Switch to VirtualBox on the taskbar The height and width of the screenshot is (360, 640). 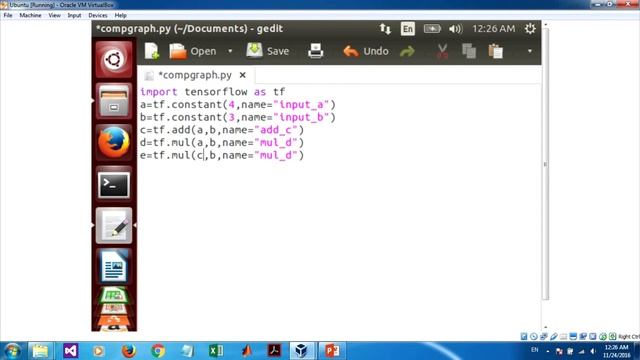point(302,351)
